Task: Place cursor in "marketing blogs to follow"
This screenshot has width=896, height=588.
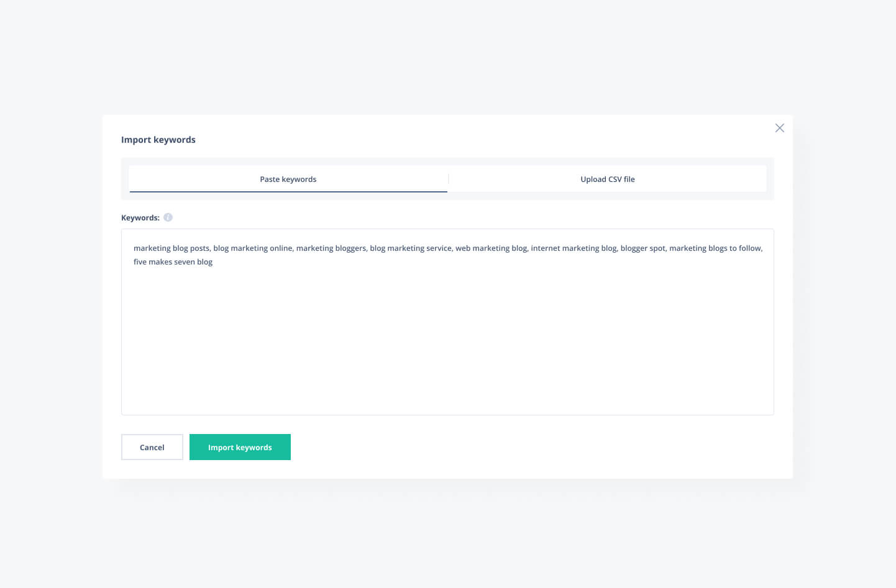Action: 715,248
